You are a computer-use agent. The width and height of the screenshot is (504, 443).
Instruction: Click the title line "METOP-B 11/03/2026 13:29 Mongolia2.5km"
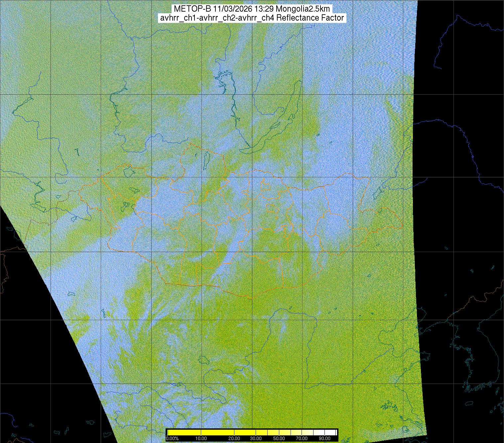pos(252,9)
